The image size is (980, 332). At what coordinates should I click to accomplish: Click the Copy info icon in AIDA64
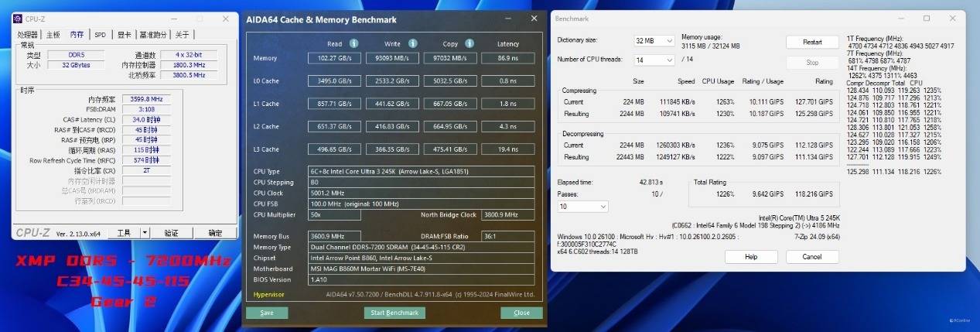coord(470,43)
